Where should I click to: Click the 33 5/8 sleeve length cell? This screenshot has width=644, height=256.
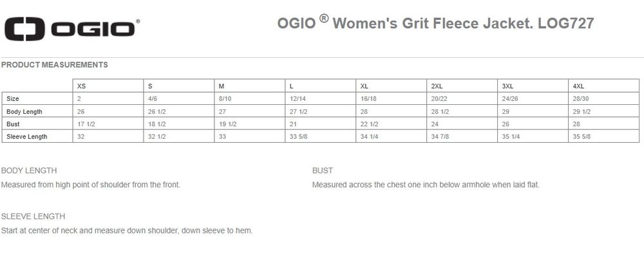click(x=320, y=136)
